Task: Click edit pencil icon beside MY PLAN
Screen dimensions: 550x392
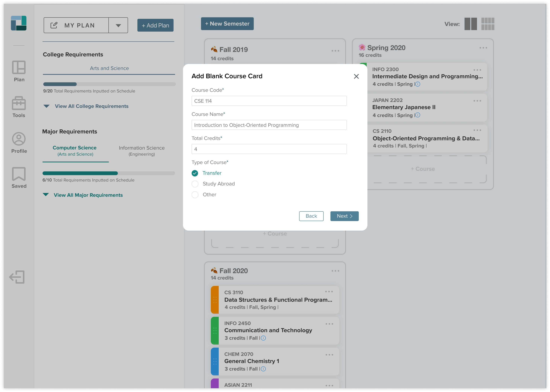Action: [x=54, y=25]
